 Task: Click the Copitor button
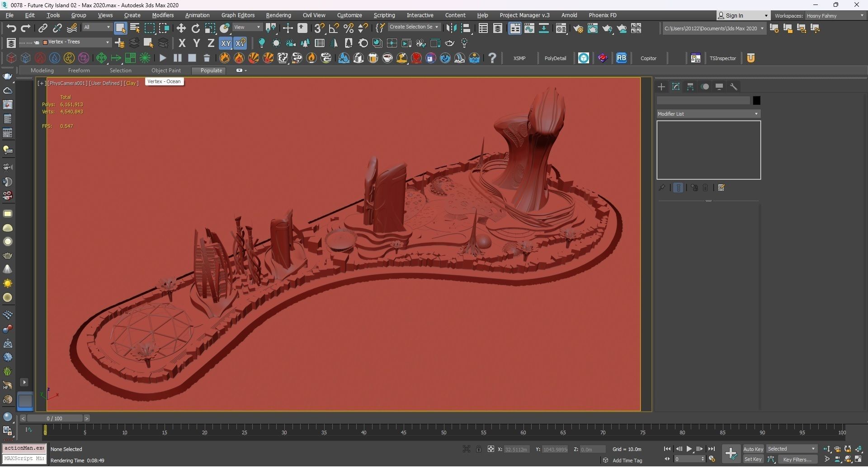[x=648, y=58]
